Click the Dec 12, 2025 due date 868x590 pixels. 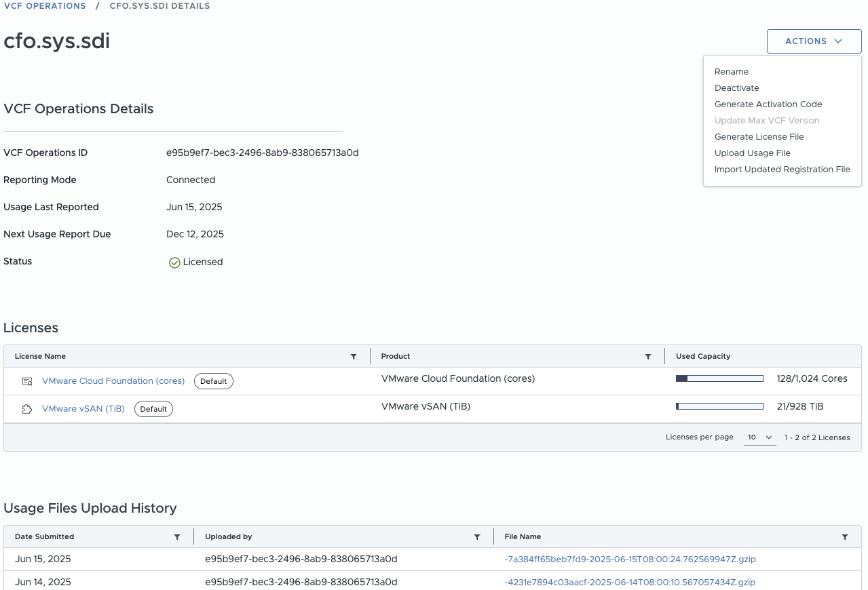point(195,235)
